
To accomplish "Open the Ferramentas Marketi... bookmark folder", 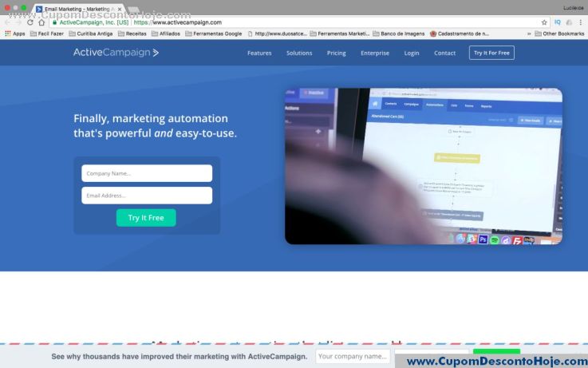I will tap(340, 34).
